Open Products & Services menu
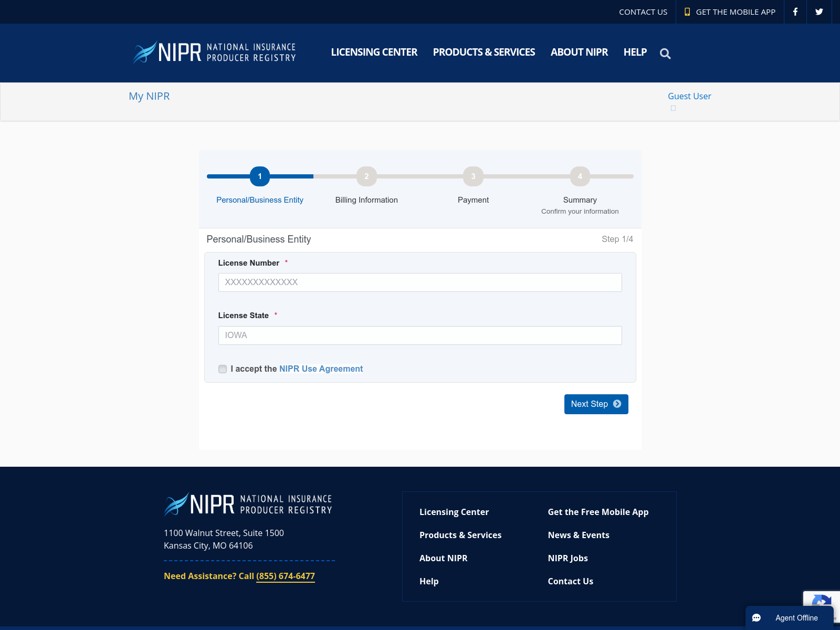840x630 pixels. pos(484,52)
